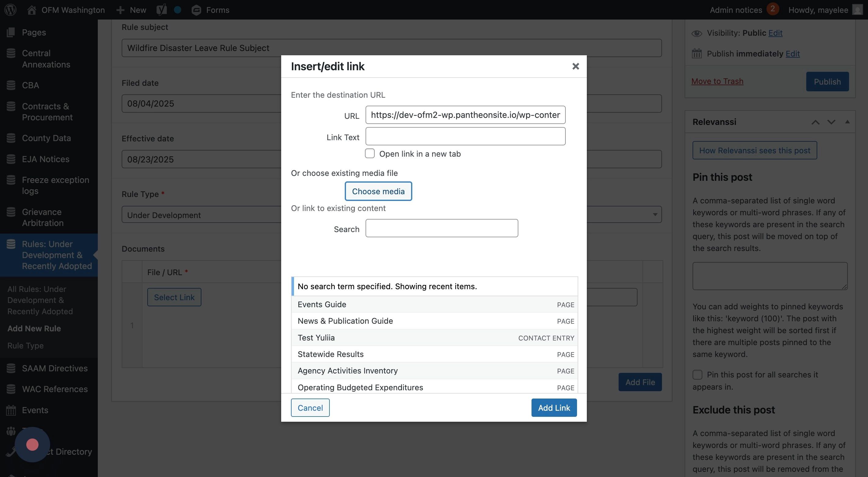Click the Choose media button
This screenshot has height=477, width=868.
pos(378,191)
